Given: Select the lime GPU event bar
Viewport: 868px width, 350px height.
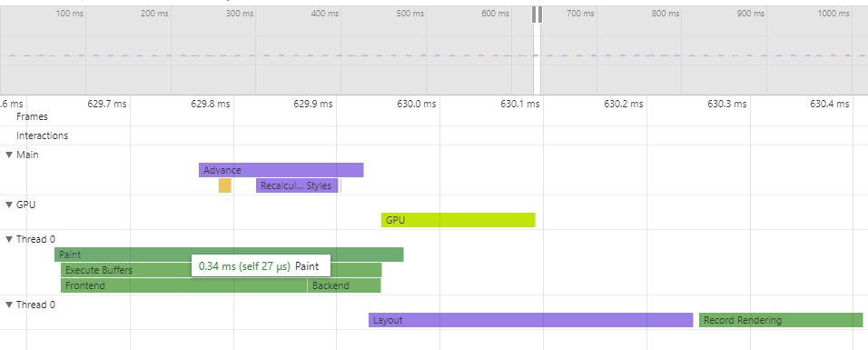Looking at the screenshot, I should point(459,220).
